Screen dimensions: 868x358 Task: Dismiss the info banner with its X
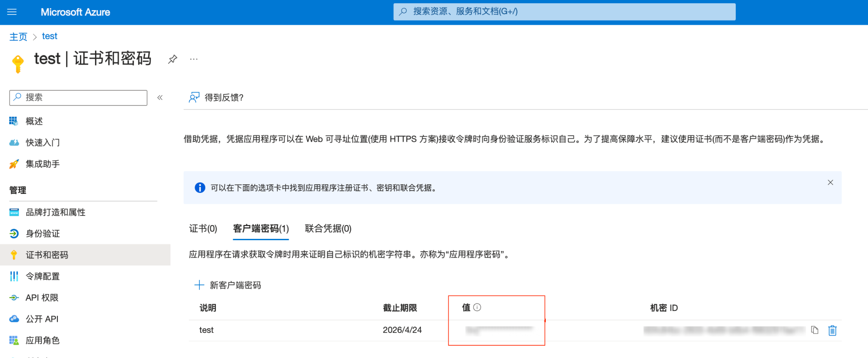(x=830, y=182)
